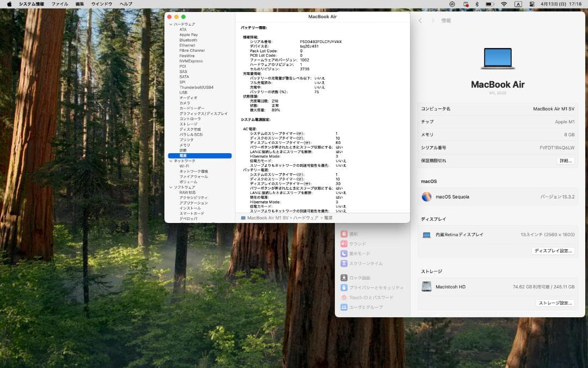Go back in System Settings window
The height and width of the screenshot is (368, 588).
(420, 21)
